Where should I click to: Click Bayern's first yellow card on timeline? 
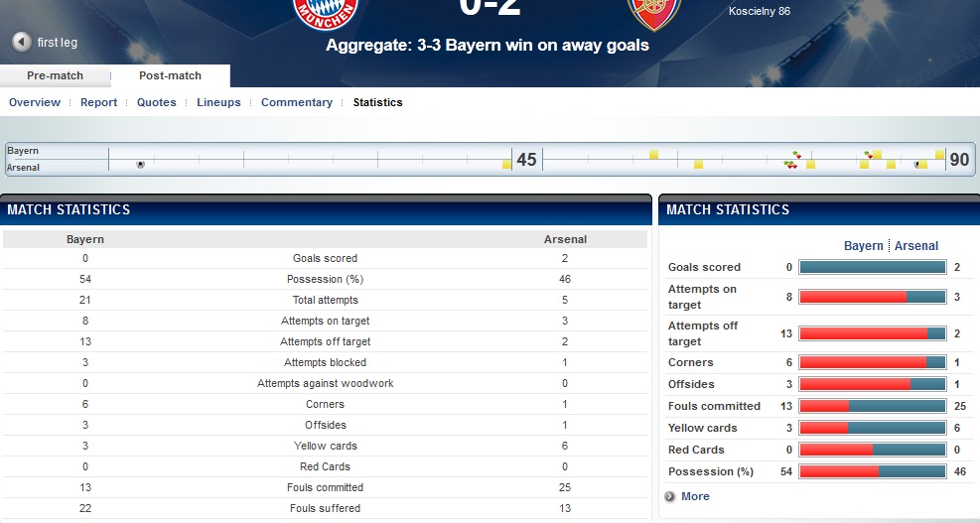(653, 154)
